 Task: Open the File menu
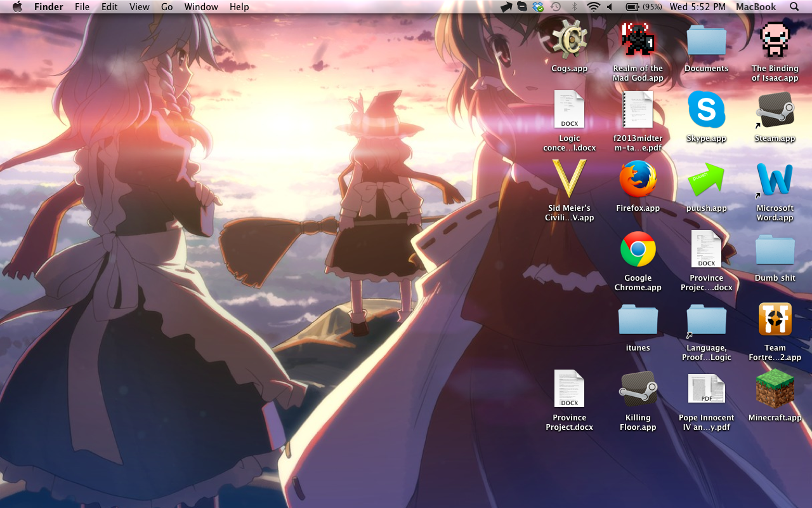[82, 7]
